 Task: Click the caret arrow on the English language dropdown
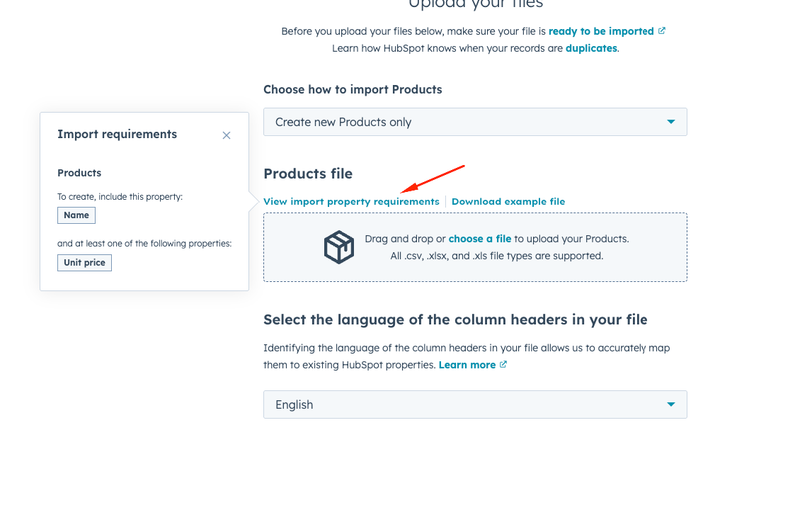(x=670, y=404)
